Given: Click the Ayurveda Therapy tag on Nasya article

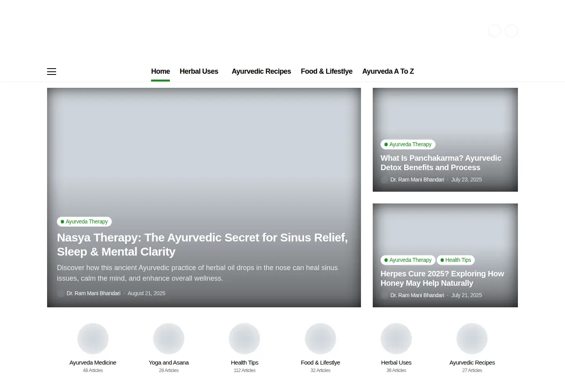Looking at the screenshot, I should pyautogui.click(x=84, y=221).
